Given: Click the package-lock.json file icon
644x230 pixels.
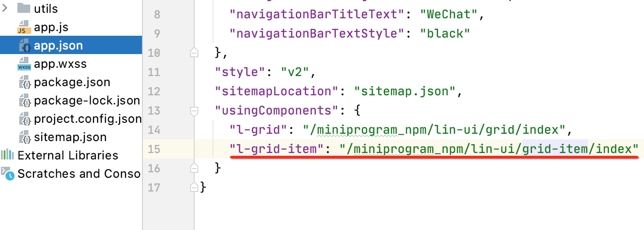Looking at the screenshot, I should click(24, 101).
